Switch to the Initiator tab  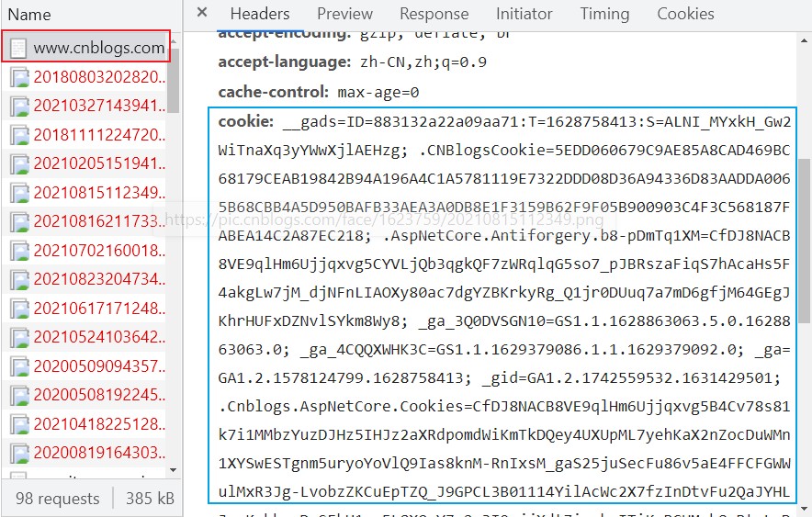point(524,14)
